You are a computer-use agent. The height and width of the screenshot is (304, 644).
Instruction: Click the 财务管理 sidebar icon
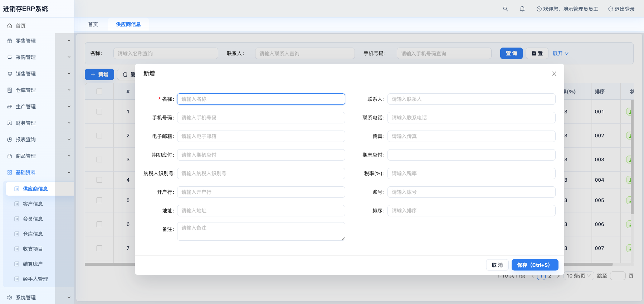click(x=10, y=123)
